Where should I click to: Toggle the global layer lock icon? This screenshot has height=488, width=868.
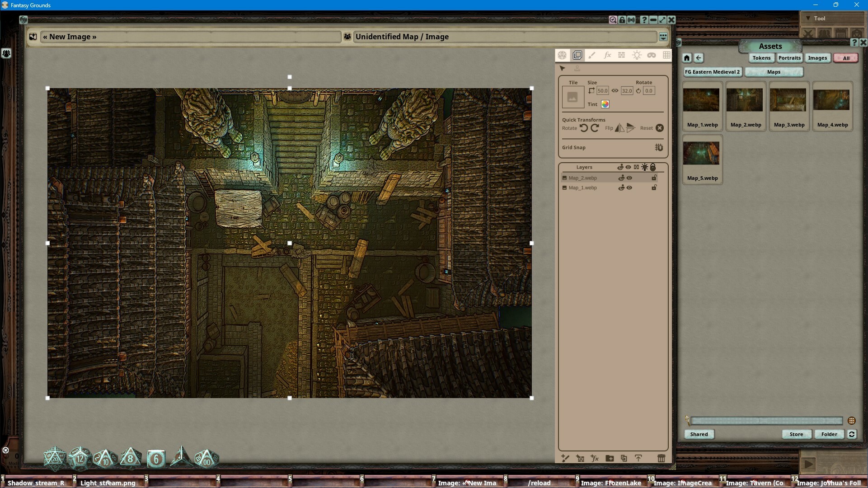(x=653, y=167)
